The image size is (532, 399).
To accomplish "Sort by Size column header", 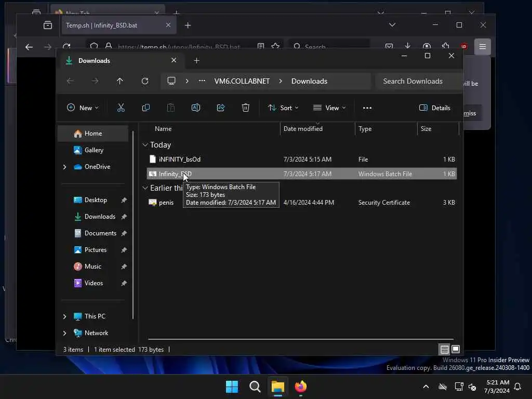I will point(426,129).
